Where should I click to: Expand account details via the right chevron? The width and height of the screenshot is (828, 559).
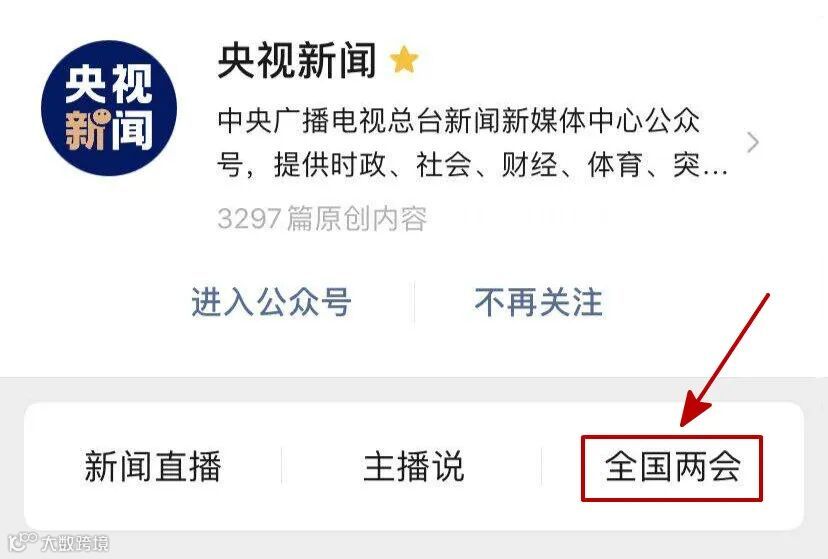click(753, 143)
